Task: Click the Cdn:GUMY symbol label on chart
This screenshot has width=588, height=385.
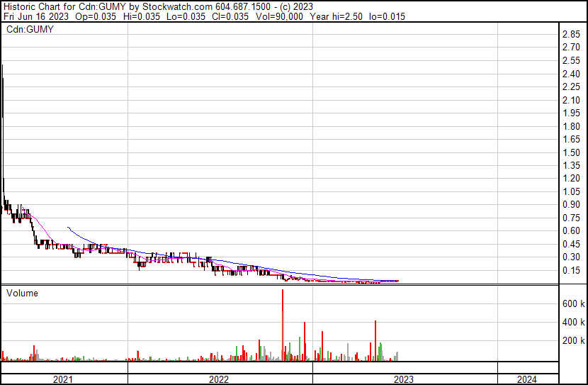Action: (30, 30)
